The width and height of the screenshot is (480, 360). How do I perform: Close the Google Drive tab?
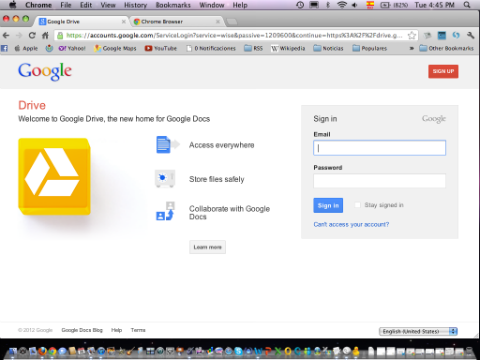124,22
